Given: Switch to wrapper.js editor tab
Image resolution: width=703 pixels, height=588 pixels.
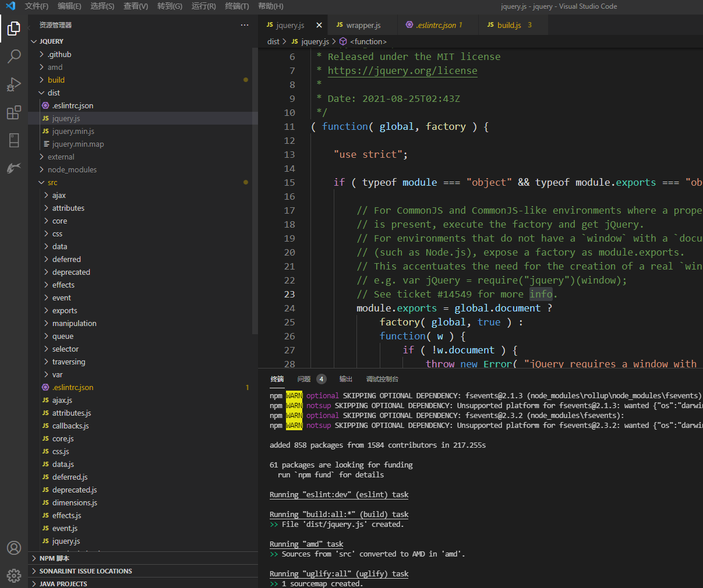Looking at the screenshot, I should [x=363, y=25].
